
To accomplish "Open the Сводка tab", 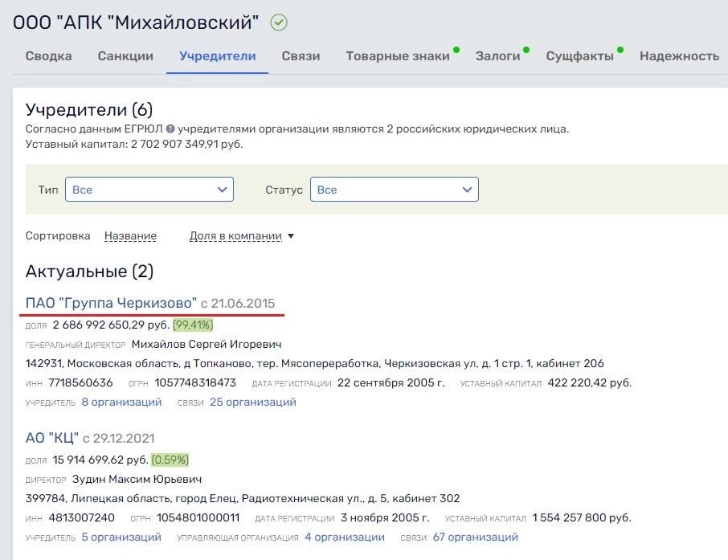I will click(48, 56).
